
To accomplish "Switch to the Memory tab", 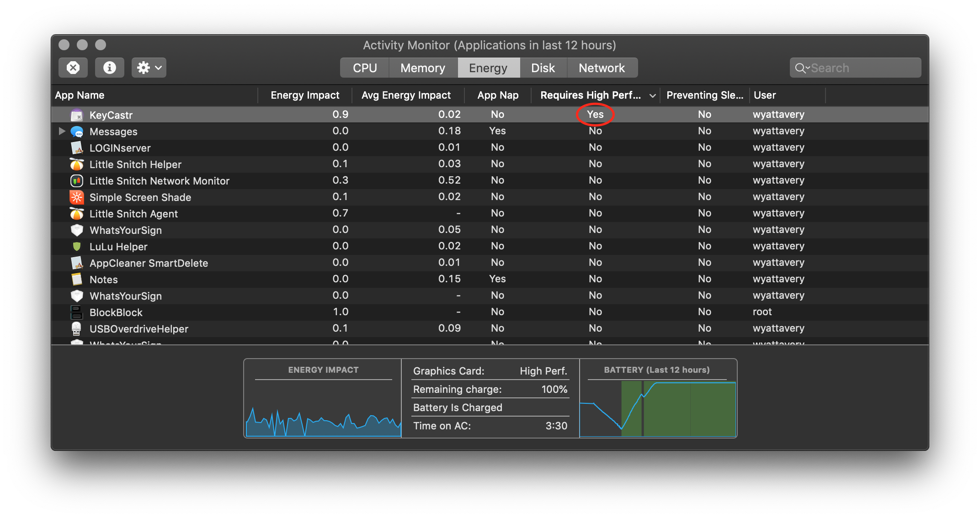I will coord(423,68).
